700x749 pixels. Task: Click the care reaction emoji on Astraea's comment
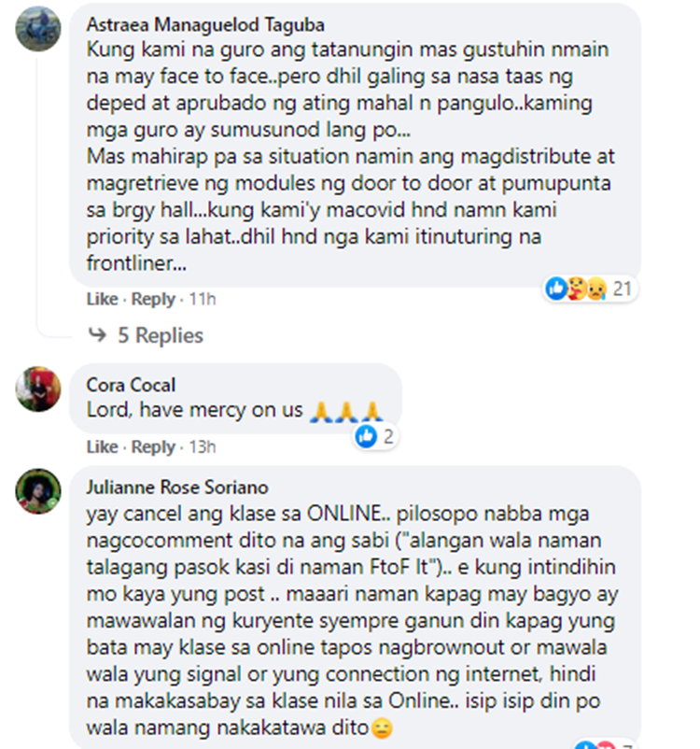click(576, 289)
